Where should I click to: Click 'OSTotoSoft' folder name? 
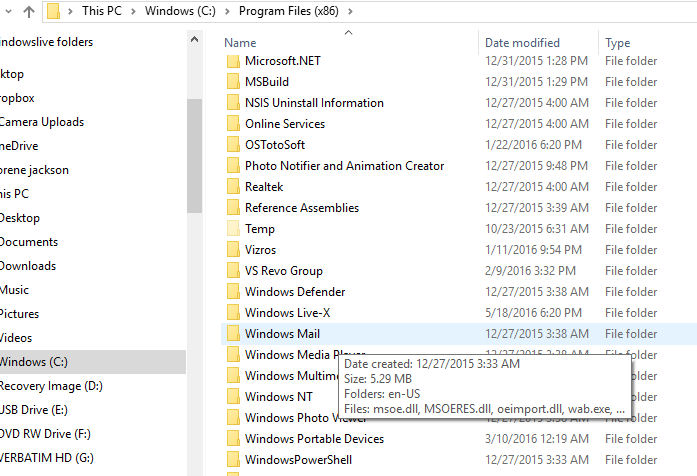(x=275, y=144)
